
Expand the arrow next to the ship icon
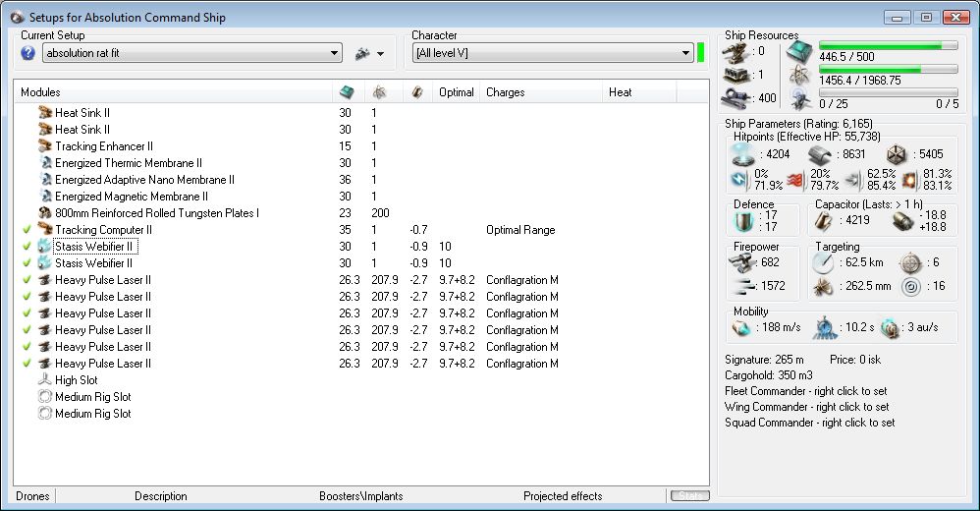381,54
